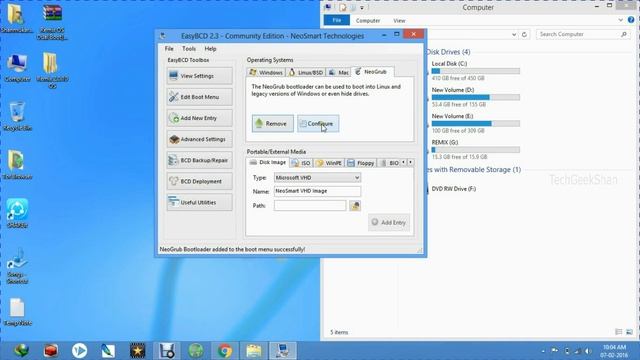Switch Explorer to details view icon
The height and width of the screenshot is (360, 640).
(x=619, y=332)
